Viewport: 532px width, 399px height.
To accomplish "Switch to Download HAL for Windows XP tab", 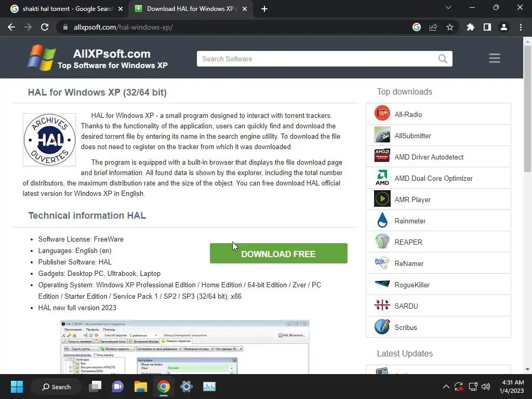I will tap(192, 9).
